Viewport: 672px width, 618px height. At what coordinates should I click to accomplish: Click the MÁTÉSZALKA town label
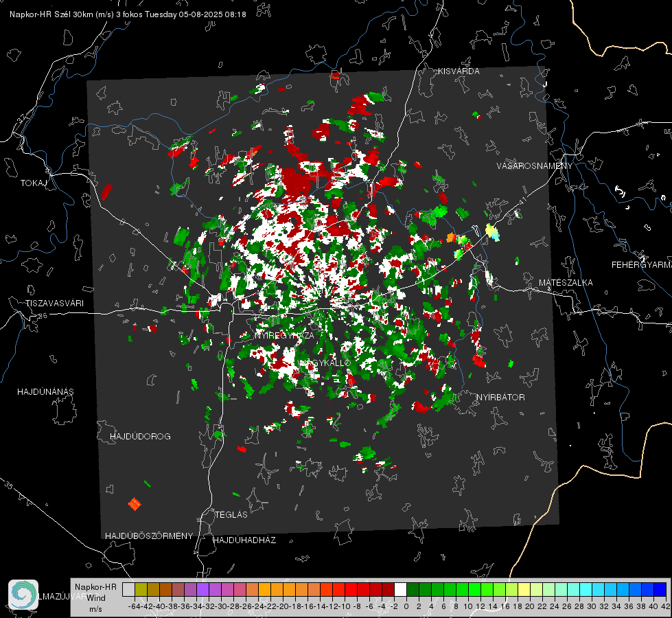566,283
